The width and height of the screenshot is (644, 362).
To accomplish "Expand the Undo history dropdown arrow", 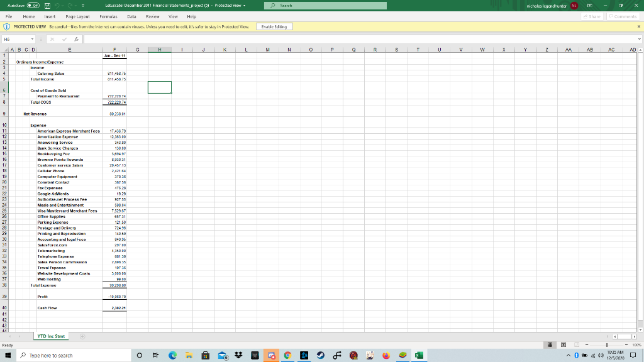I will tap(63, 6).
